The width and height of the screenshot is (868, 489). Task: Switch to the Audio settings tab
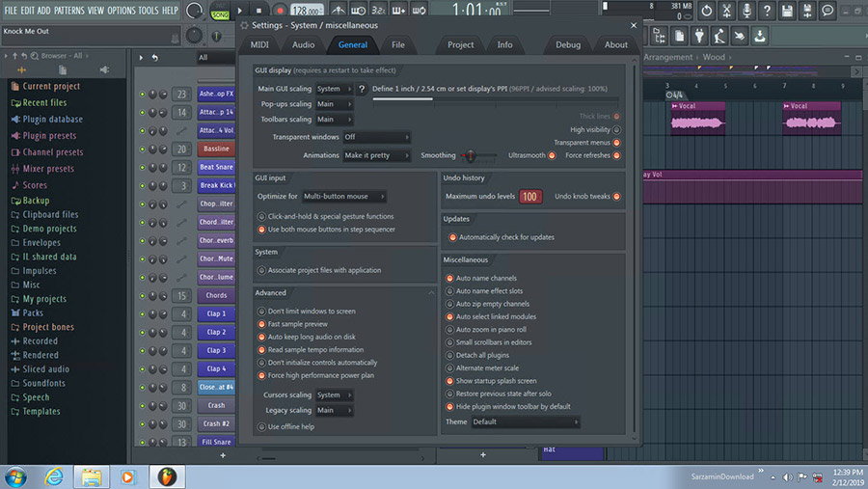(x=304, y=45)
